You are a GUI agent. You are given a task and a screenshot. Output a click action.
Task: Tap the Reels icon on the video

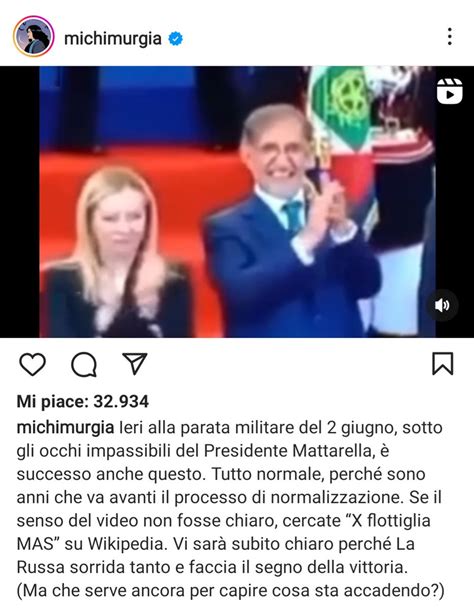(x=450, y=91)
